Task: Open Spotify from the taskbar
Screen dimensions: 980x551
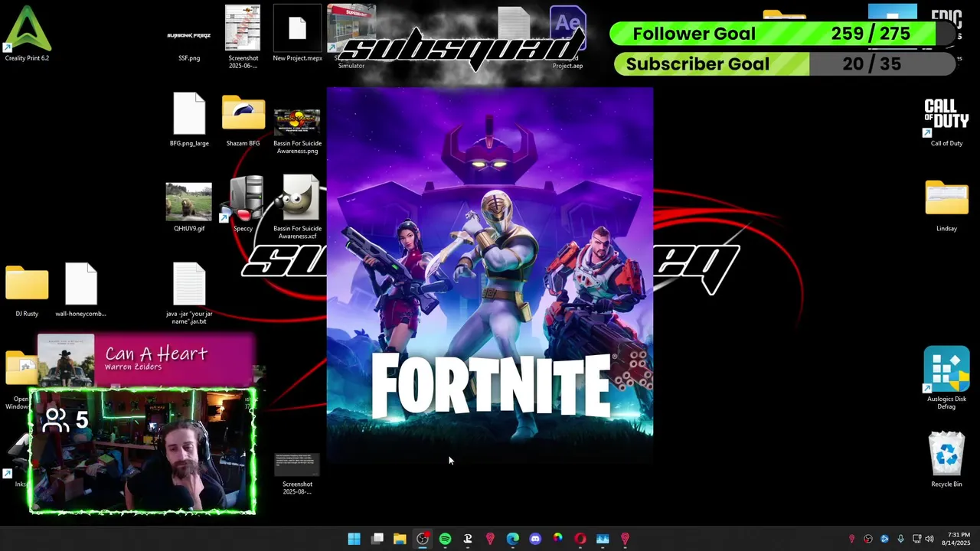Action: click(445, 539)
